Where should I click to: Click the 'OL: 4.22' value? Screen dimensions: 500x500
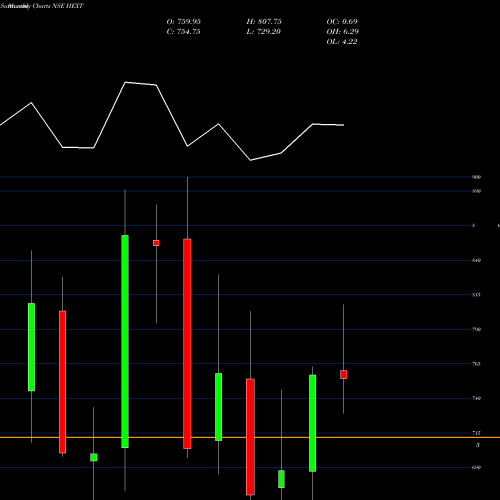tap(342, 42)
